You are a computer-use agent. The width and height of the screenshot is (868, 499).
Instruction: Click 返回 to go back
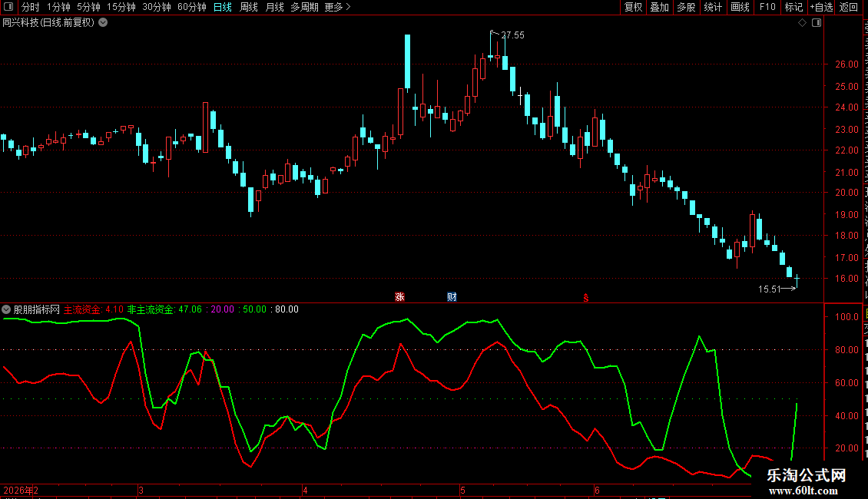pyautogui.click(x=849, y=7)
